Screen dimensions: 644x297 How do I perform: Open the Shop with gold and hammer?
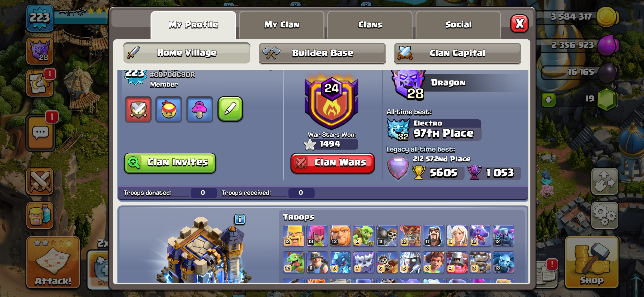coord(592,262)
